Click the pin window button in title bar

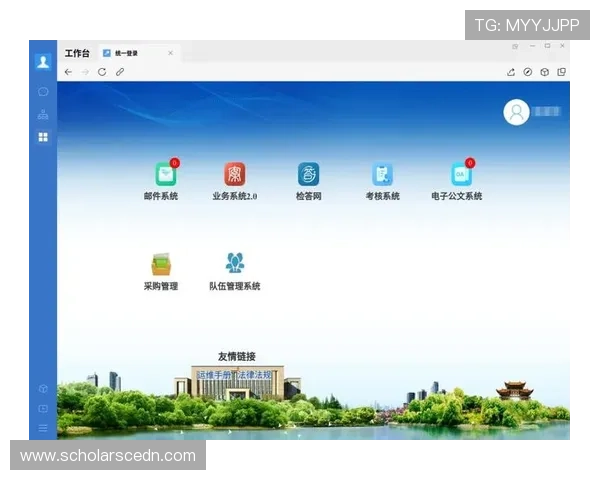(515, 46)
